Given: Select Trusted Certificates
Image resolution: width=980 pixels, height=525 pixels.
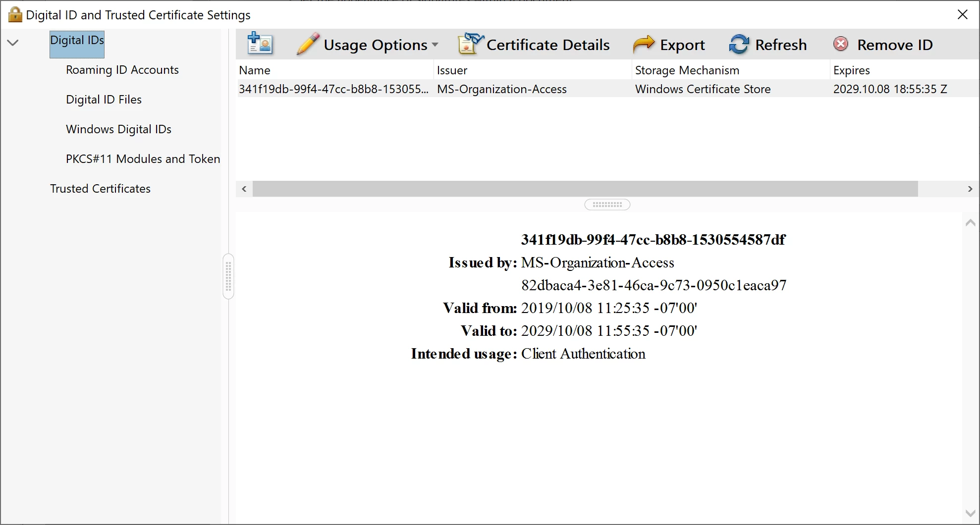Looking at the screenshot, I should tap(100, 189).
